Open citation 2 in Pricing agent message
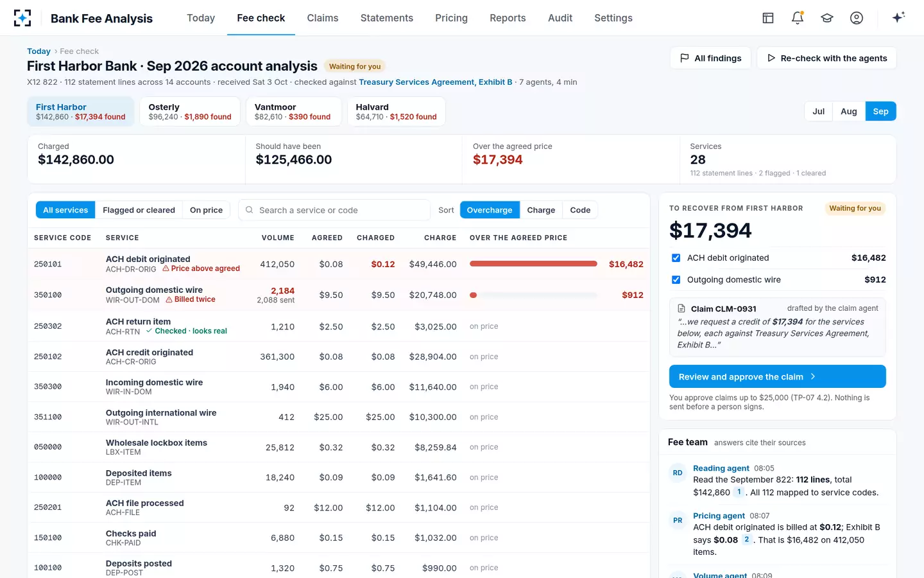 (747, 539)
